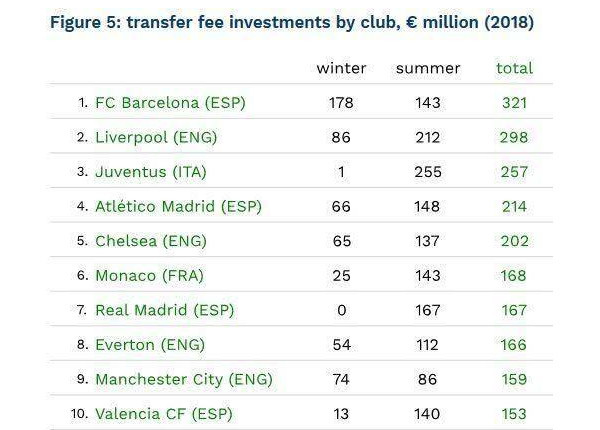Select Manchester City's total value of 159
Viewport: 600px width, 430px height.
click(514, 379)
